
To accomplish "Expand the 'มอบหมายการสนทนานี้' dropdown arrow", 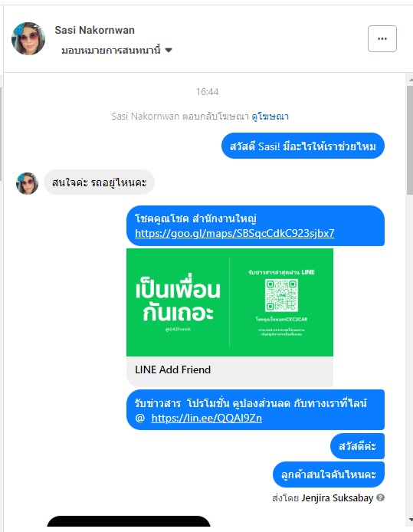I will 169,51.
